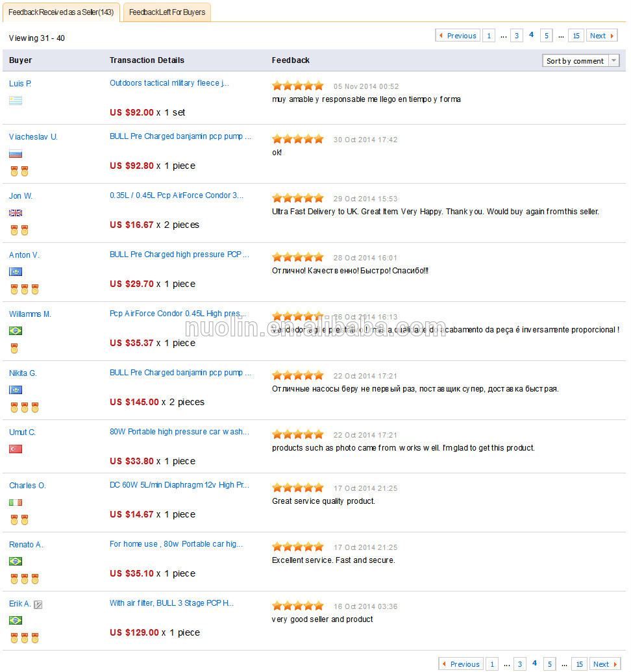Image resolution: width=631 pixels, height=672 pixels.
Task: Open buyer profile Willamms M.
Action: 30,314
